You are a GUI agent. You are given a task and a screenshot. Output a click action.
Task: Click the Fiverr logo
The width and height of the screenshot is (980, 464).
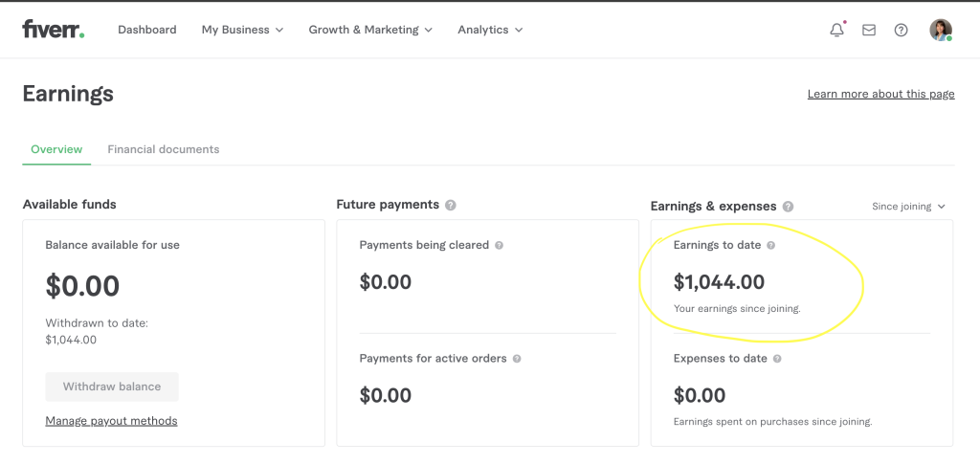[53, 30]
